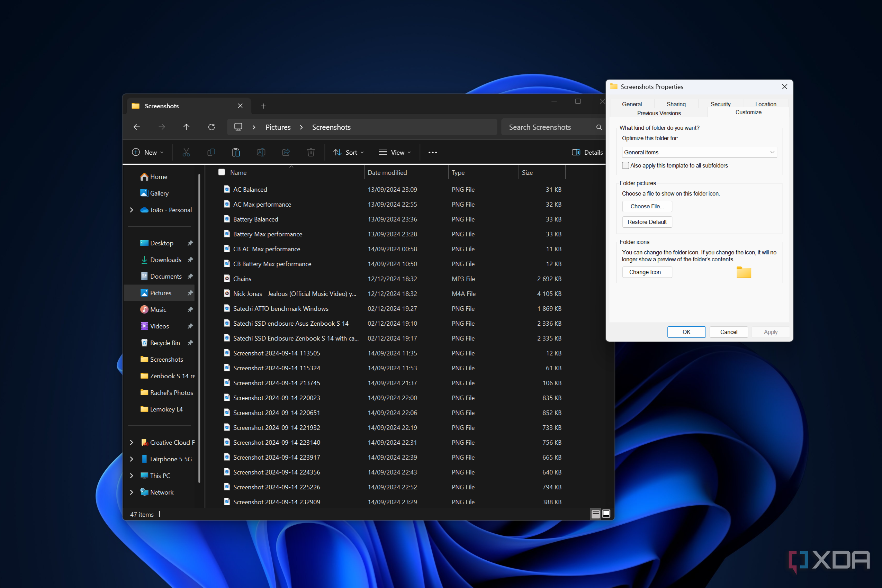Click the Refresh button in navigation bar
882x588 pixels.
211,127
